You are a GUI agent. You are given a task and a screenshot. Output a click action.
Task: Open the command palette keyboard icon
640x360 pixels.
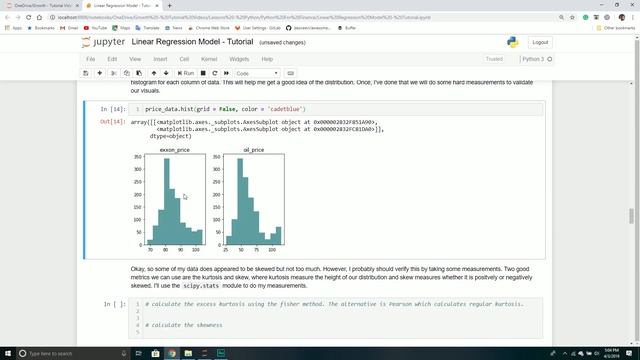point(291,73)
